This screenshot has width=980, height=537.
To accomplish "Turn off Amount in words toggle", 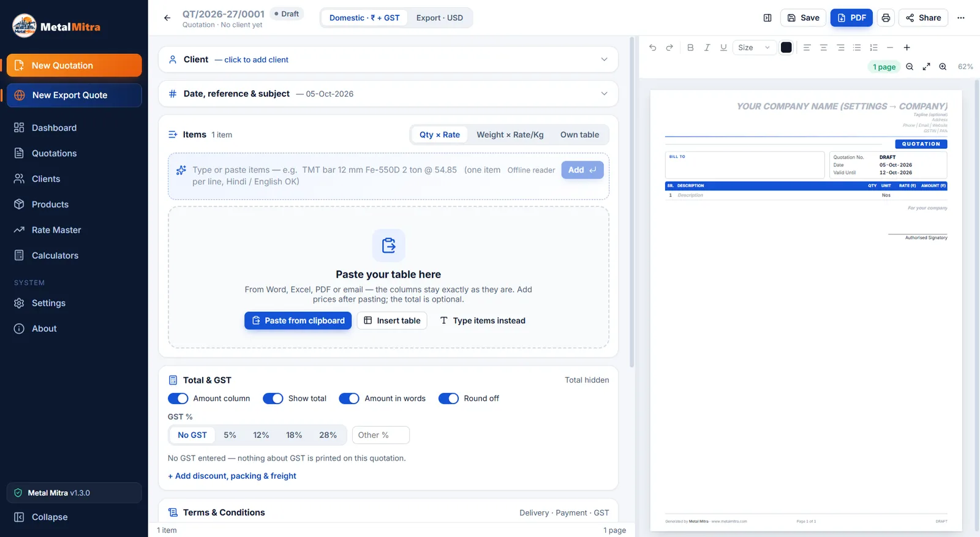I will coord(349,399).
